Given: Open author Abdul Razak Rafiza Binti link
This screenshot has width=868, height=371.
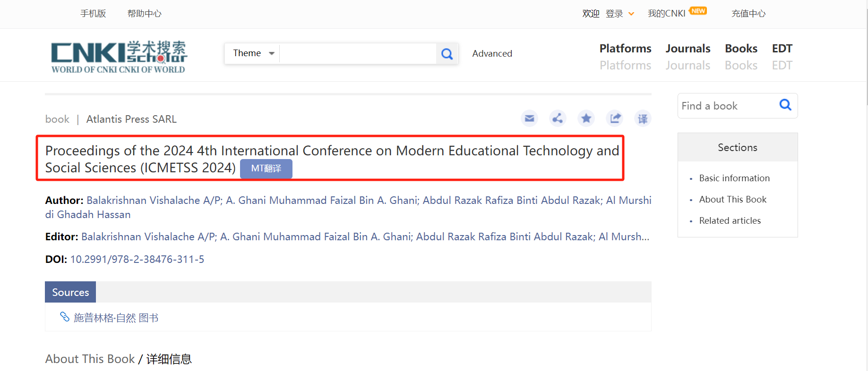Looking at the screenshot, I should pyautogui.click(x=512, y=200).
